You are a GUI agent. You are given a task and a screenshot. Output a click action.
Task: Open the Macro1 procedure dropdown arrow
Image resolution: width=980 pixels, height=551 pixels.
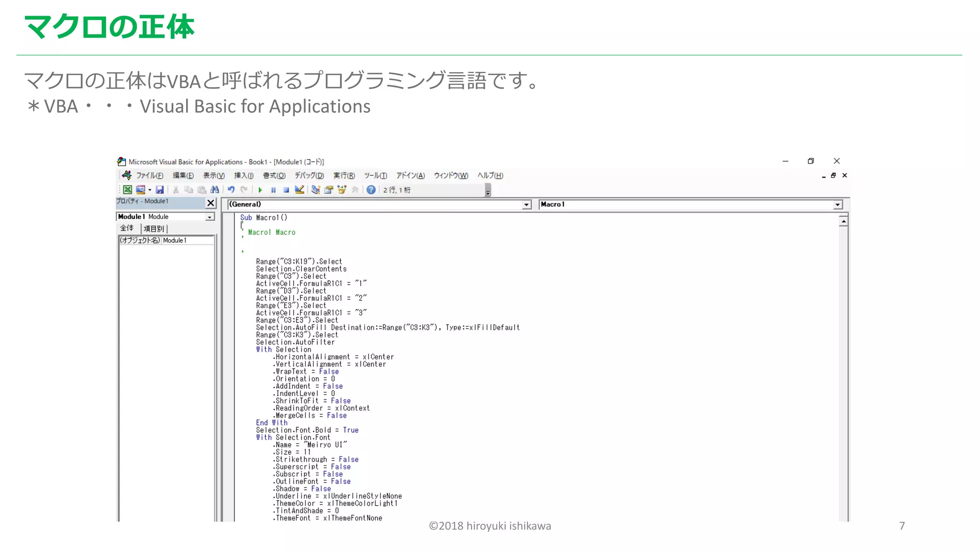click(x=837, y=205)
